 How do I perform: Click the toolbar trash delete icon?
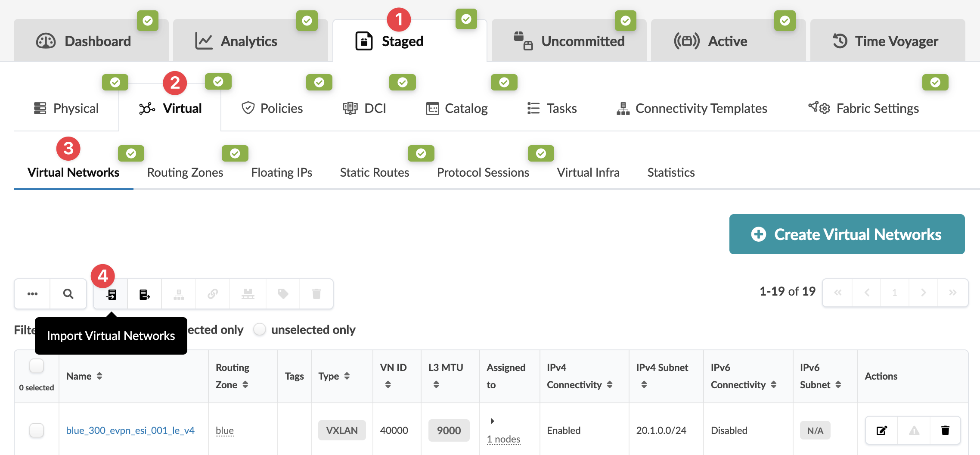click(316, 294)
